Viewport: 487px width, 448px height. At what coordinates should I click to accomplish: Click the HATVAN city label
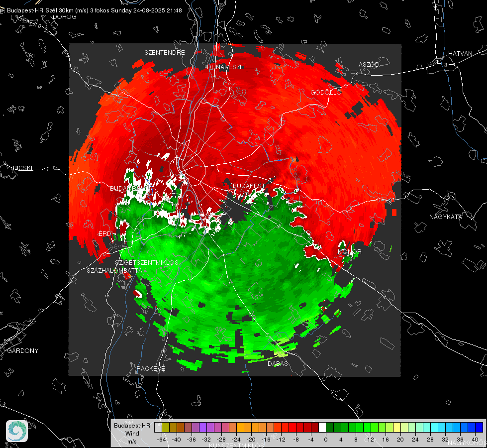[460, 53]
